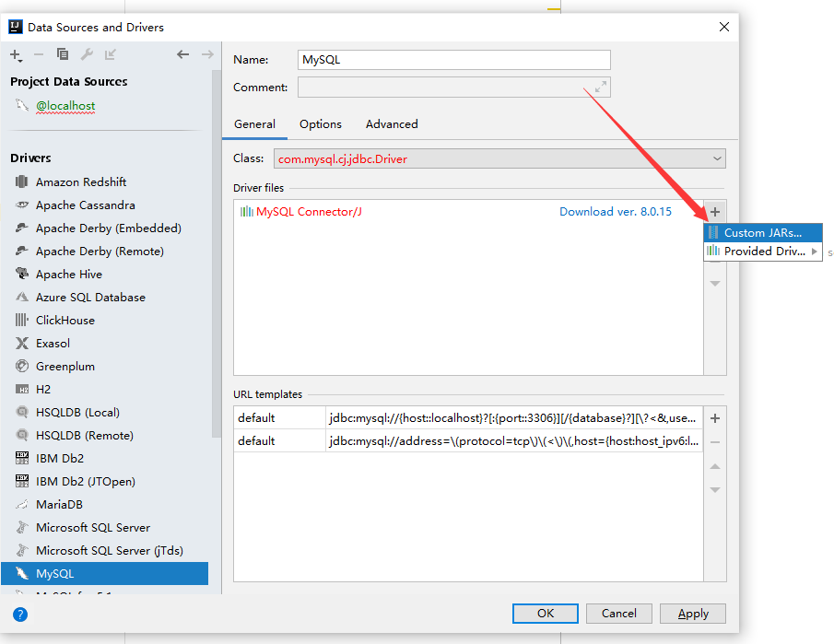Switch to the Options tab
This screenshot has width=834, height=644.
pos(321,123)
